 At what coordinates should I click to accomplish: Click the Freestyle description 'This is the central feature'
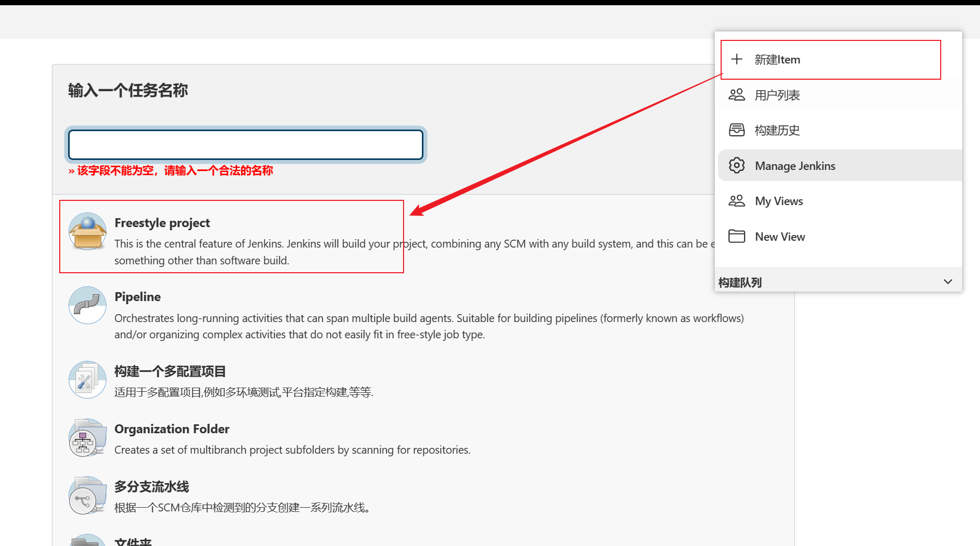point(415,252)
